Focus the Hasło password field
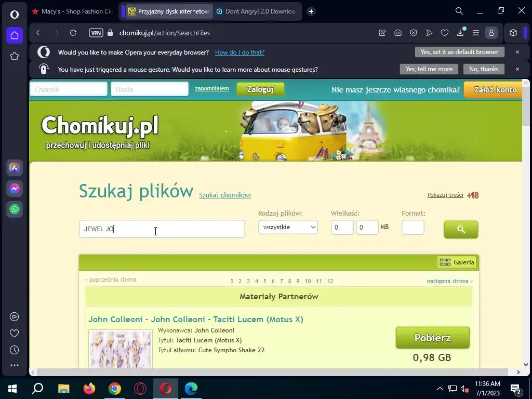The width and height of the screenshot is (532, 399). click(x=150, y=89)
